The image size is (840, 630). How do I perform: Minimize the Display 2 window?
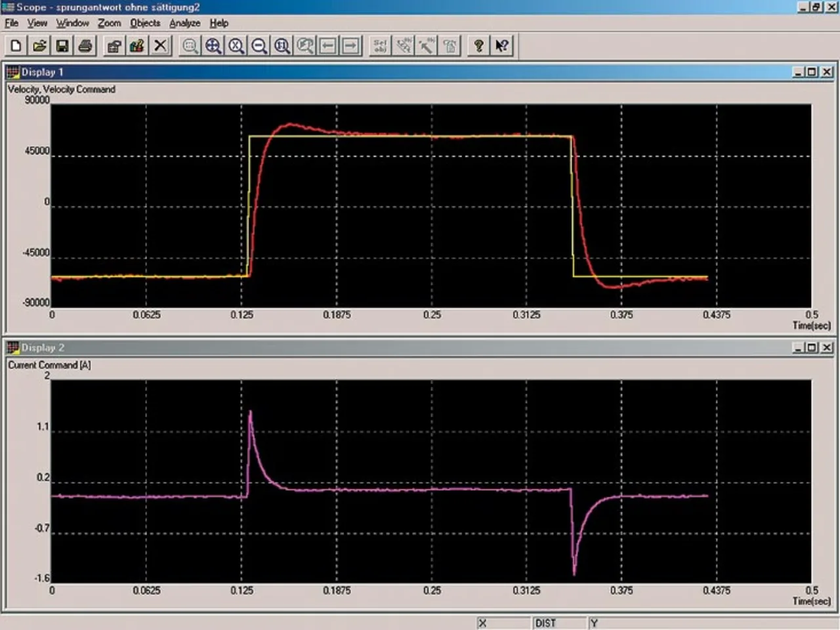coord(799,348)
